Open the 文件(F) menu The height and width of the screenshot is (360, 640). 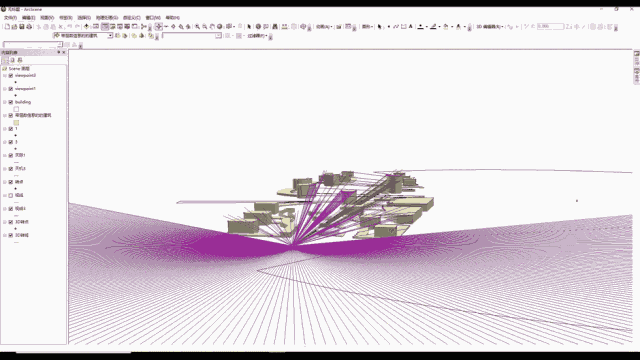tap(10, 18)
